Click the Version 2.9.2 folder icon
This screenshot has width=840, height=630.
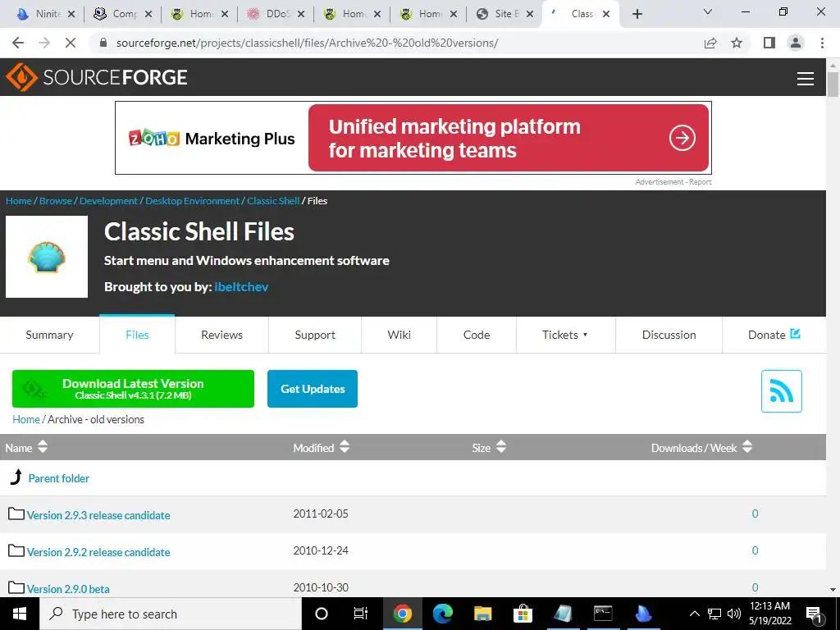(16, 550)
